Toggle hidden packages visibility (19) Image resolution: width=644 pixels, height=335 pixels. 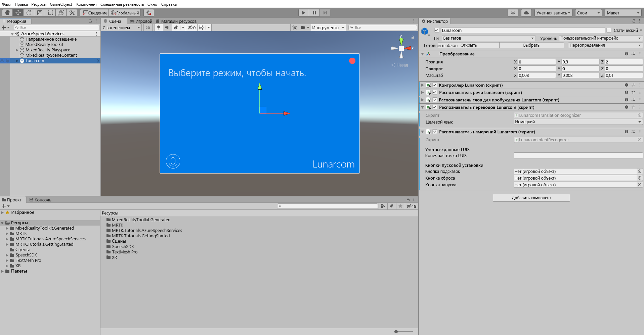pos(412,206)
